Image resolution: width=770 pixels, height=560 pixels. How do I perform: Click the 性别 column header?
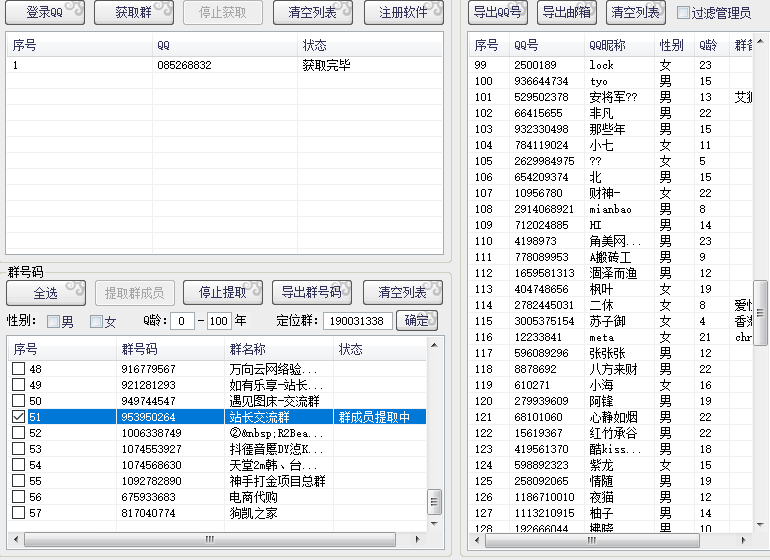click(675, 45)
